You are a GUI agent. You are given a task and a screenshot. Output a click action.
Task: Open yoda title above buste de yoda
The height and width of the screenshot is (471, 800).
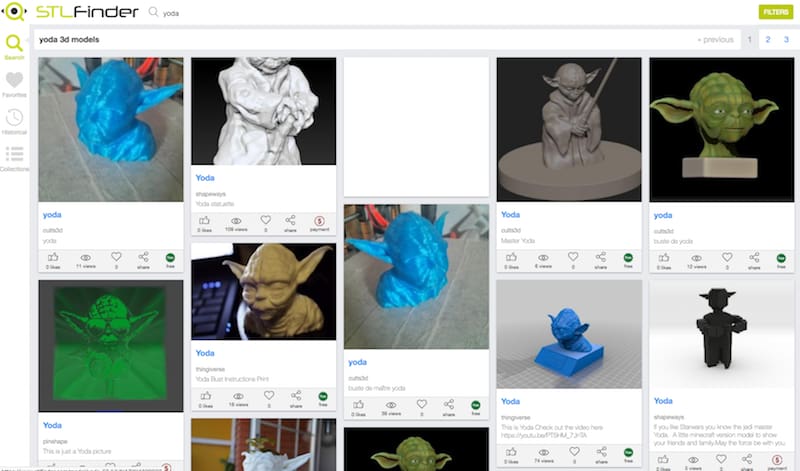663,215
